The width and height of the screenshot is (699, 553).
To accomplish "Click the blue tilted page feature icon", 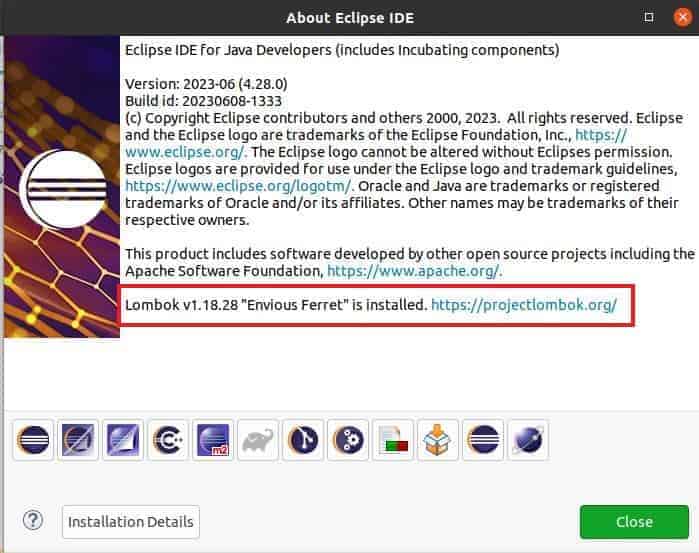I will click(123, 440).
